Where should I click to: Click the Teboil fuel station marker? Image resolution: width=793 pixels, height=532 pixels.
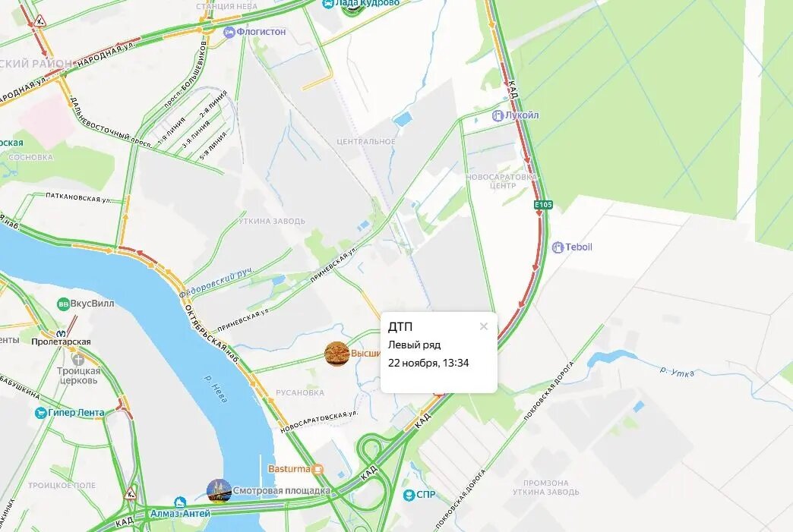click(x=558, y=247)
